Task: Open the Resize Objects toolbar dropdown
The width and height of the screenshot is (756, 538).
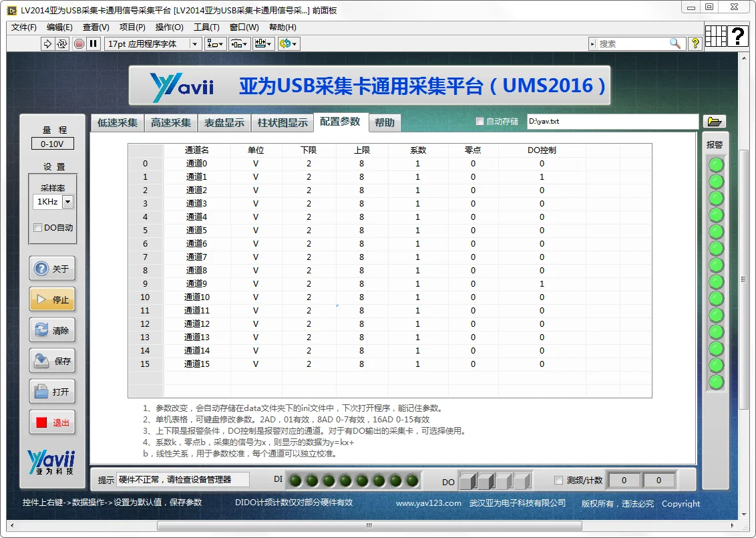Action: [263, 44]
